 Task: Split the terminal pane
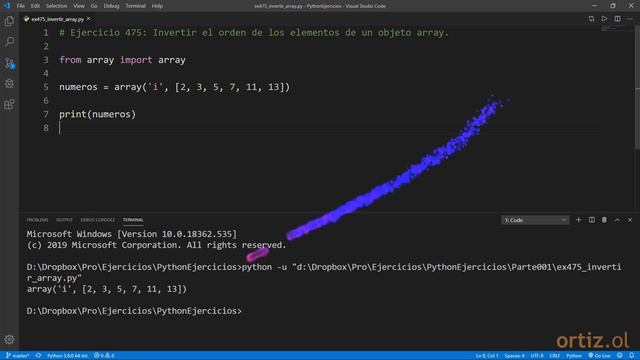(x=591, y=220)
